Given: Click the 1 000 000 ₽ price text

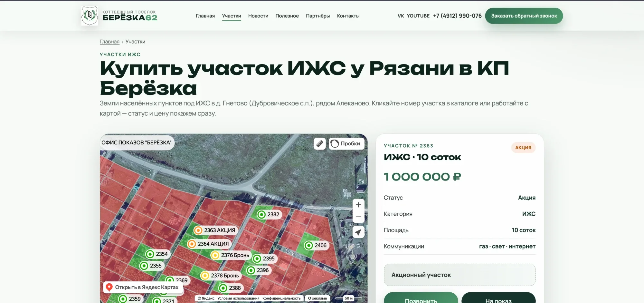Looking at the screenshot, I should pos(422,177).
